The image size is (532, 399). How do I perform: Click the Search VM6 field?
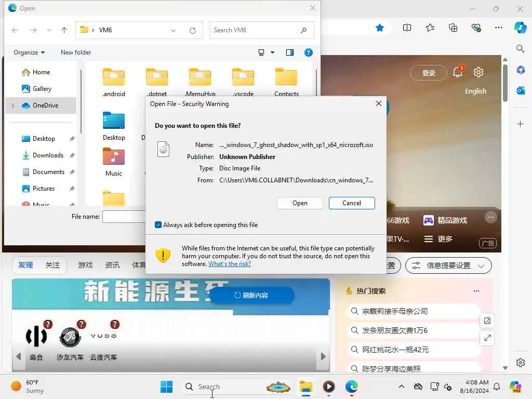click(262, 30)
